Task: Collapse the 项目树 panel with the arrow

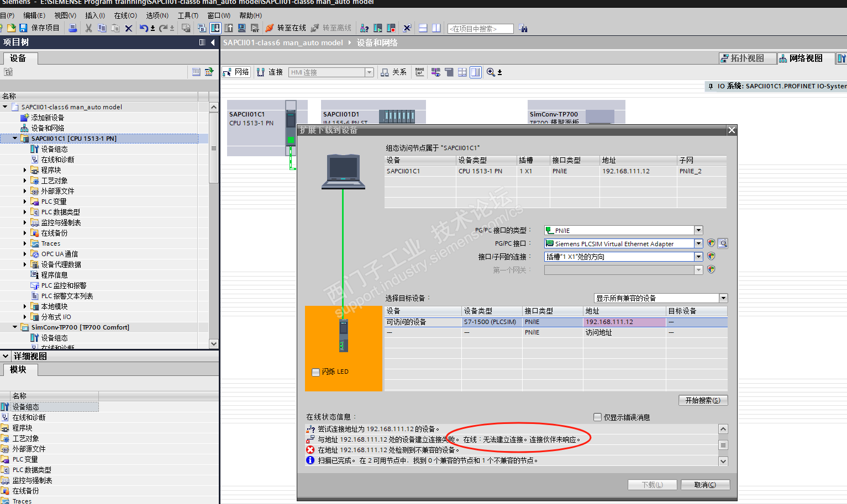Action: (x=213, y=43)
